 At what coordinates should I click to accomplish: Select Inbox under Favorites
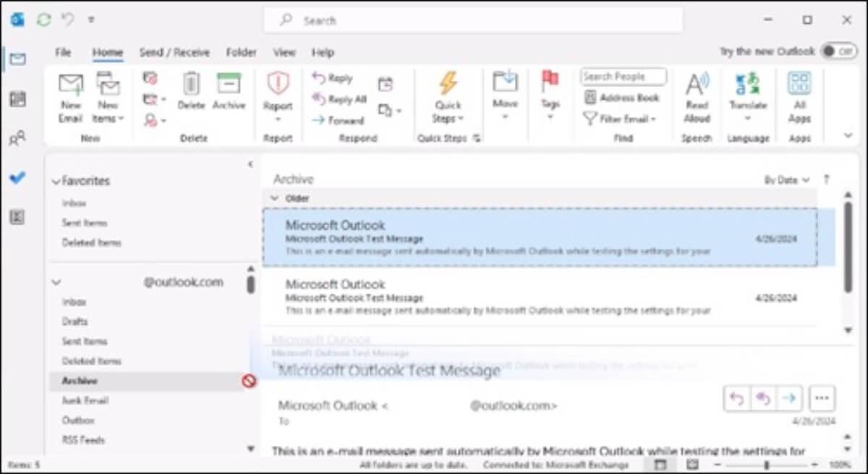coord(74,203)
